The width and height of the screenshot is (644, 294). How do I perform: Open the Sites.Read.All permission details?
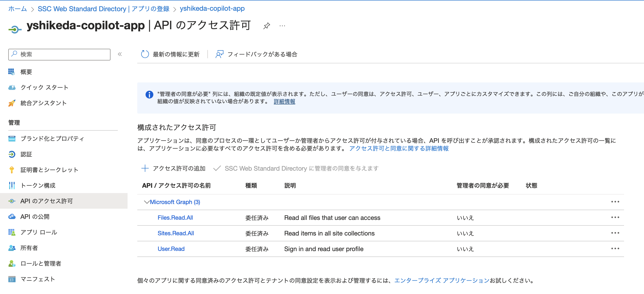(x=176, y=233)
